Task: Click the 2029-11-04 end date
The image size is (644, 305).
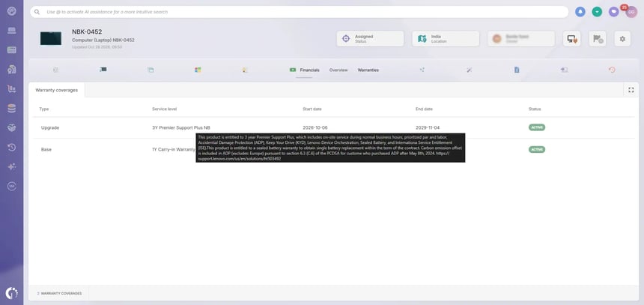Action: (x=428, y=128)
